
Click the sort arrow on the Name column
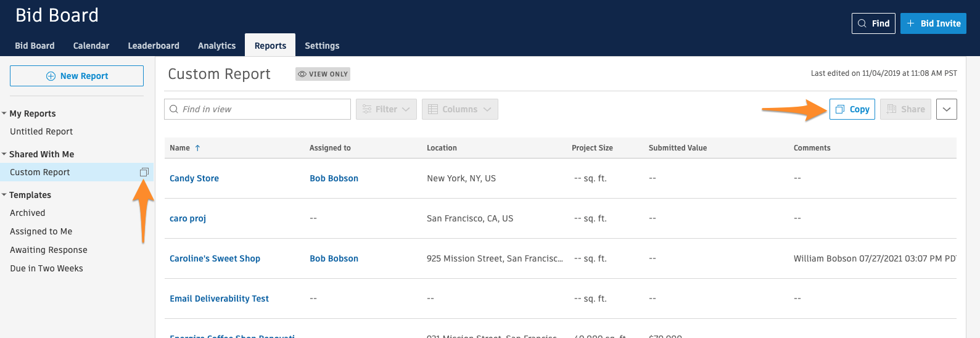197,148
